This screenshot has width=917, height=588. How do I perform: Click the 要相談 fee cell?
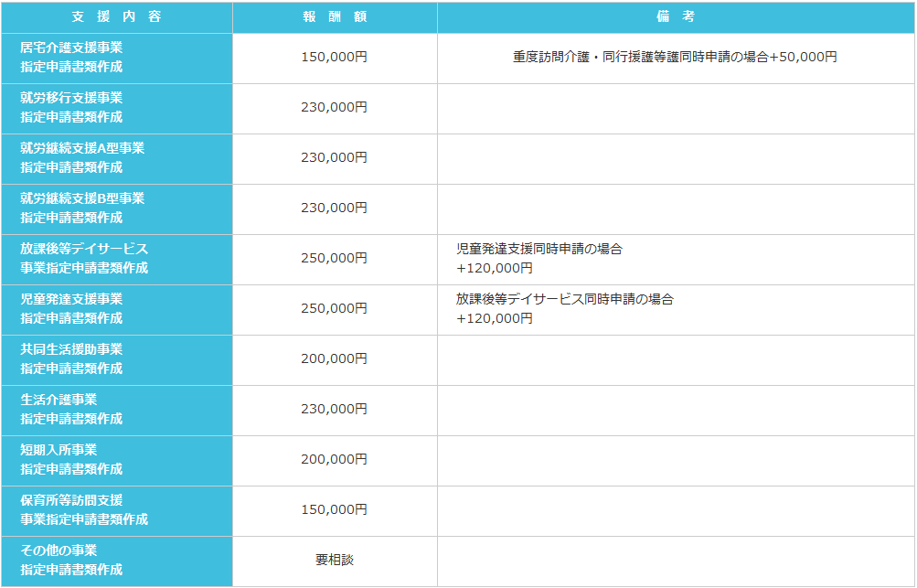(x=335, y=562)
